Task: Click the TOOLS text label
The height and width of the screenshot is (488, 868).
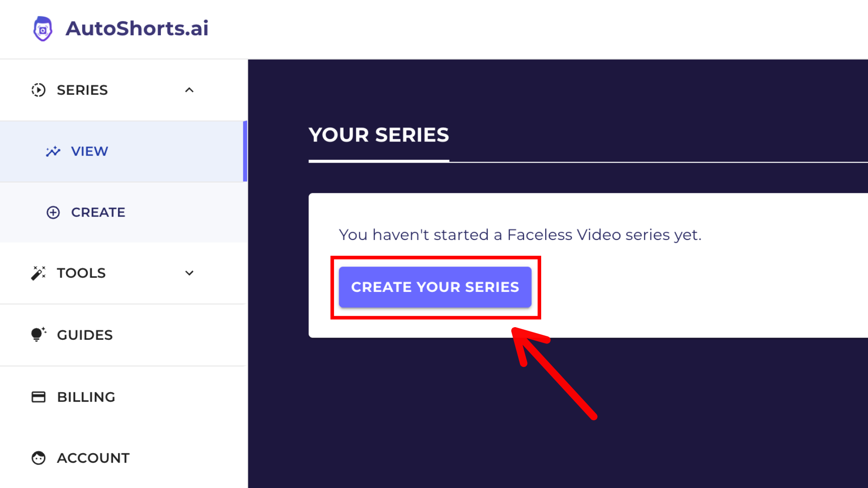Action: (x=81, y=273)
